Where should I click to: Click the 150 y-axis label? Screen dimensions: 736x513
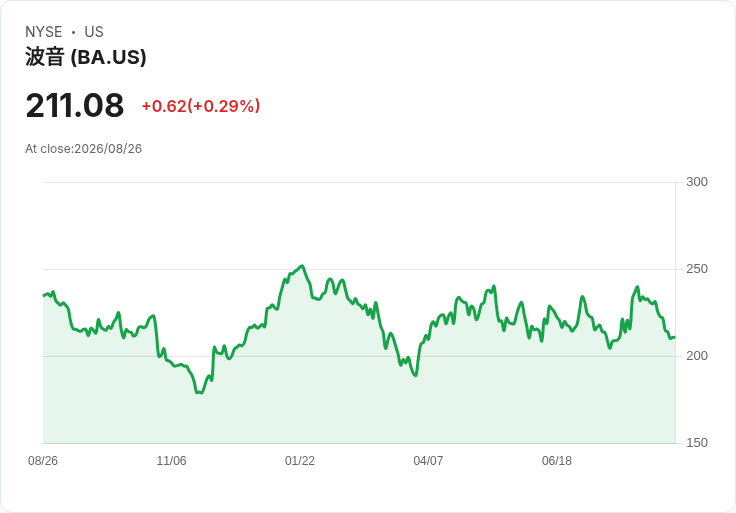click(x=697, y=443)
